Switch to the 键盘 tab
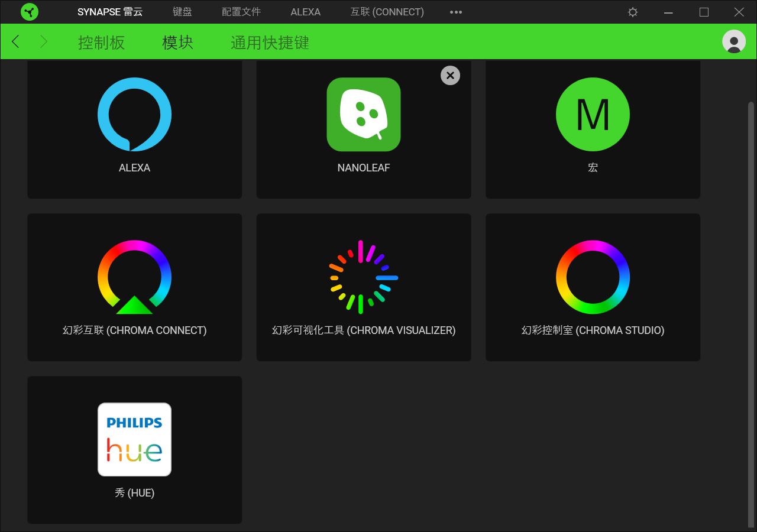Screen dimensions: 757x532 click(x=182, y=12)
